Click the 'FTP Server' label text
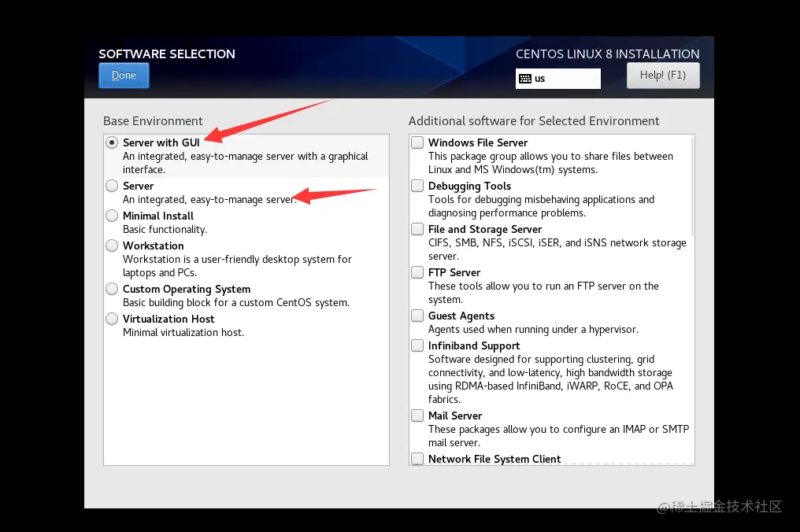 454,272
